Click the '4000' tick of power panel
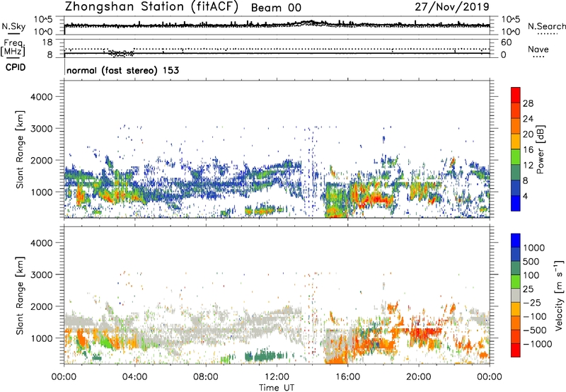 pos(41,97)
